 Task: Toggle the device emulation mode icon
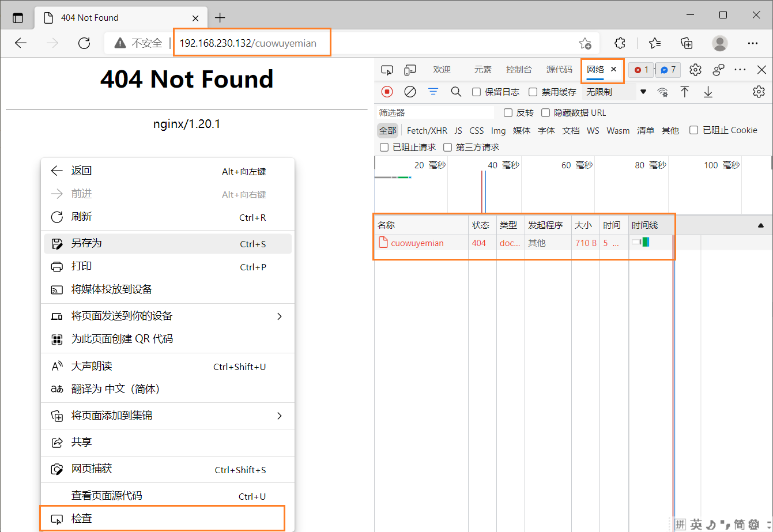pyautogui.click(x=410, y=70)
